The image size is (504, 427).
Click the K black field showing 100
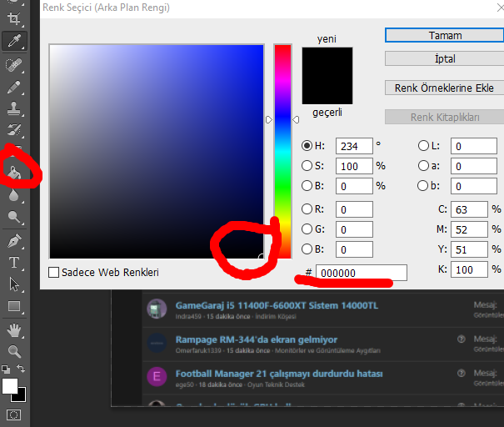point(469,269)
